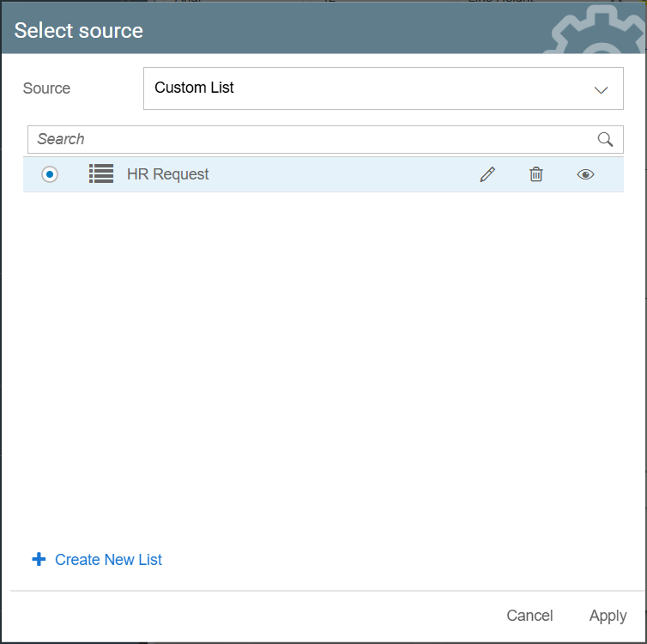
Task: Focus the Search text field
Action: pos(309,139)
